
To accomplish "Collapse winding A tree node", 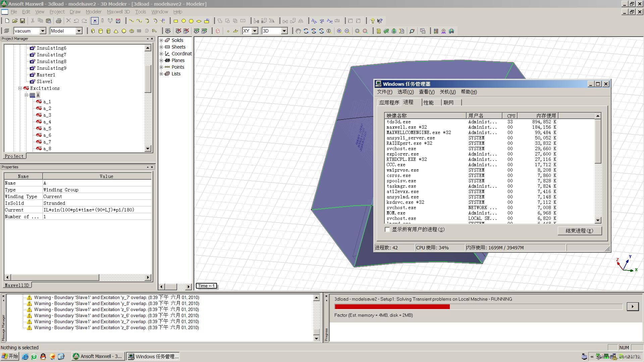I will tap(26, 95).
